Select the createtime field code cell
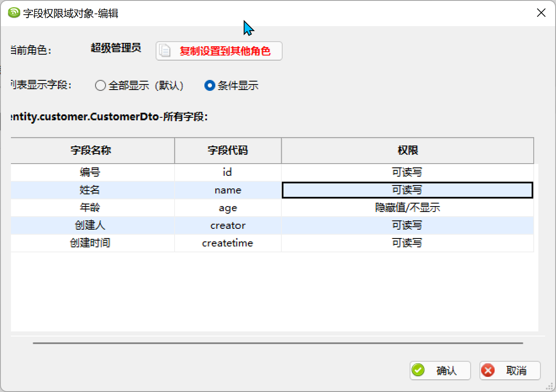 [x=228, y=243]
